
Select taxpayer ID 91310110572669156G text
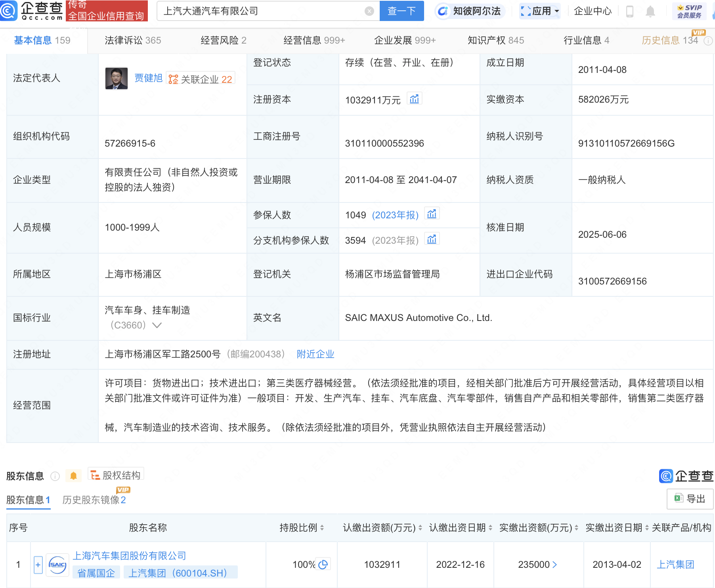click(626, 143)
